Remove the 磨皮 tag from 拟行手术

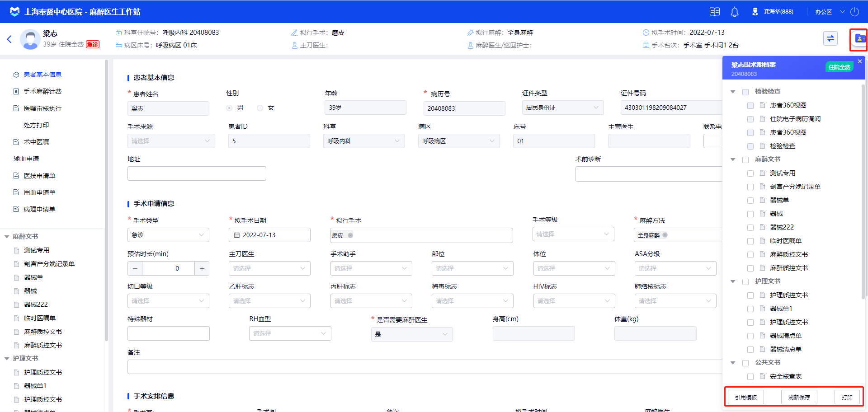[350, 235]
